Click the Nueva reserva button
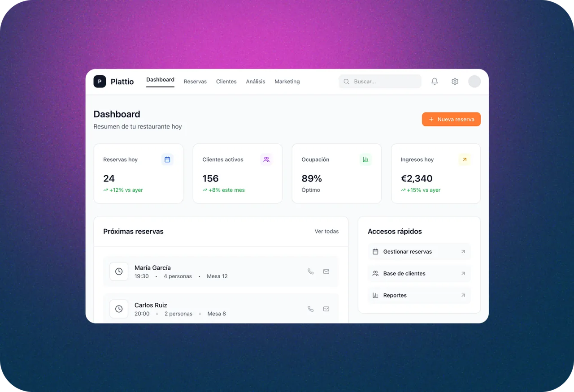 pyautogui.click(x=451, y=119)
